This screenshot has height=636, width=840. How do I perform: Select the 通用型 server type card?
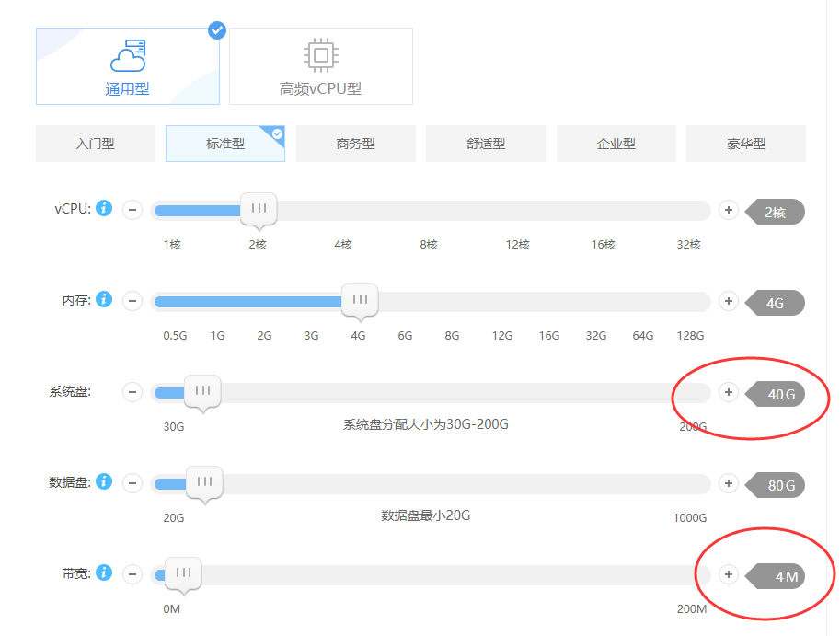tap(127, 66)
